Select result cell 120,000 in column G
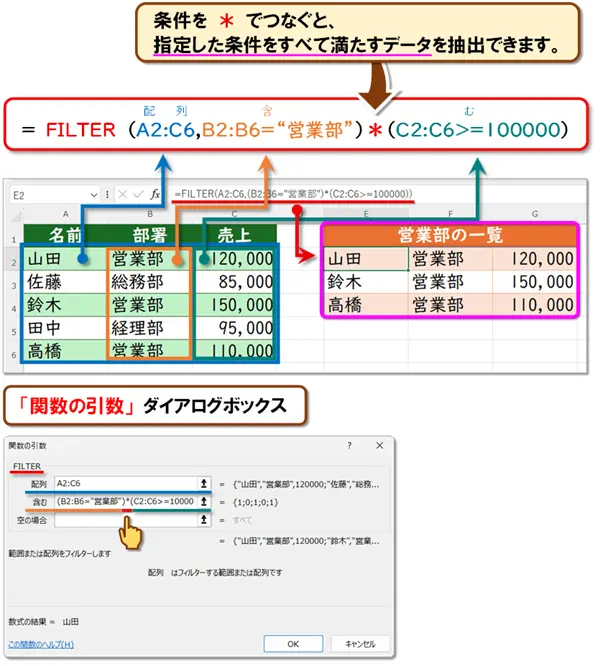 [x=534, y=259]
